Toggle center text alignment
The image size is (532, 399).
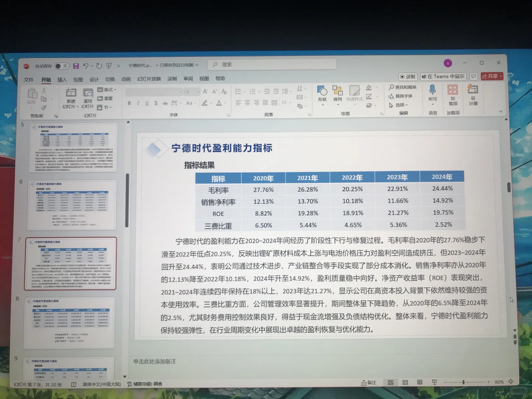247,103
